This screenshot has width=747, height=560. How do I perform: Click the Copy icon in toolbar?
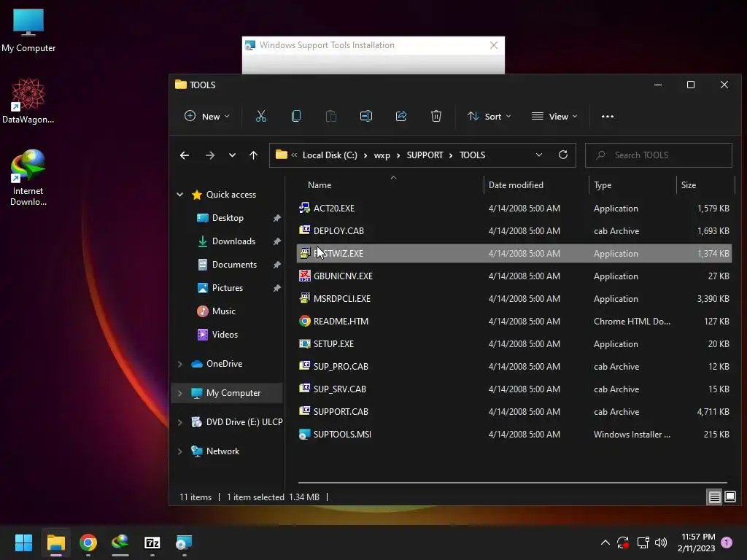click(x=296, y=116)
